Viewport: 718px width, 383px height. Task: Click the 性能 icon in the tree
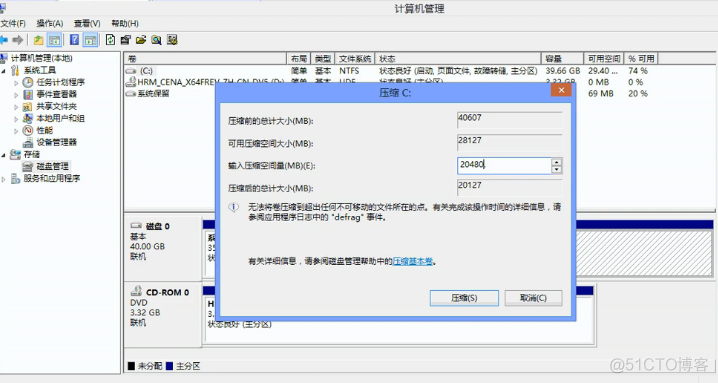coord(28,130)
